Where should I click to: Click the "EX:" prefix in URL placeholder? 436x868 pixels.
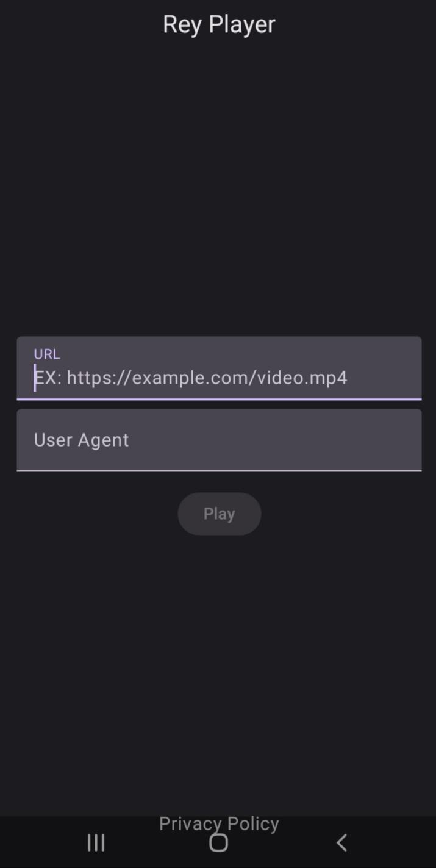[48, 378]
